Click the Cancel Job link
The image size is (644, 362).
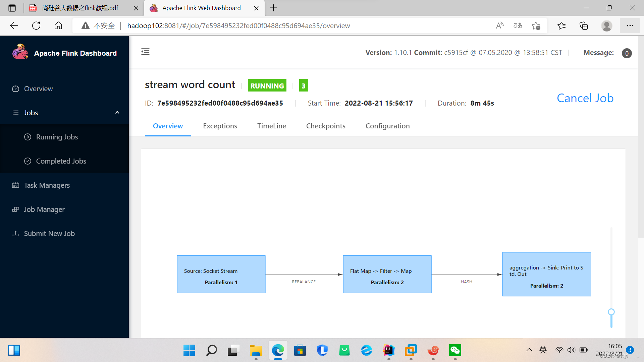[585, 98]
